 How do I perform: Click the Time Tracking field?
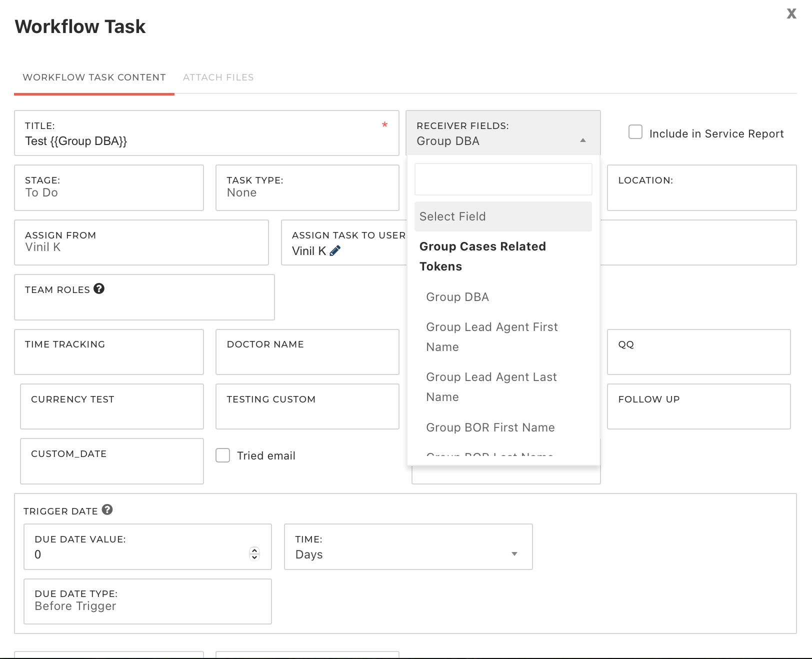click(109, 352)
